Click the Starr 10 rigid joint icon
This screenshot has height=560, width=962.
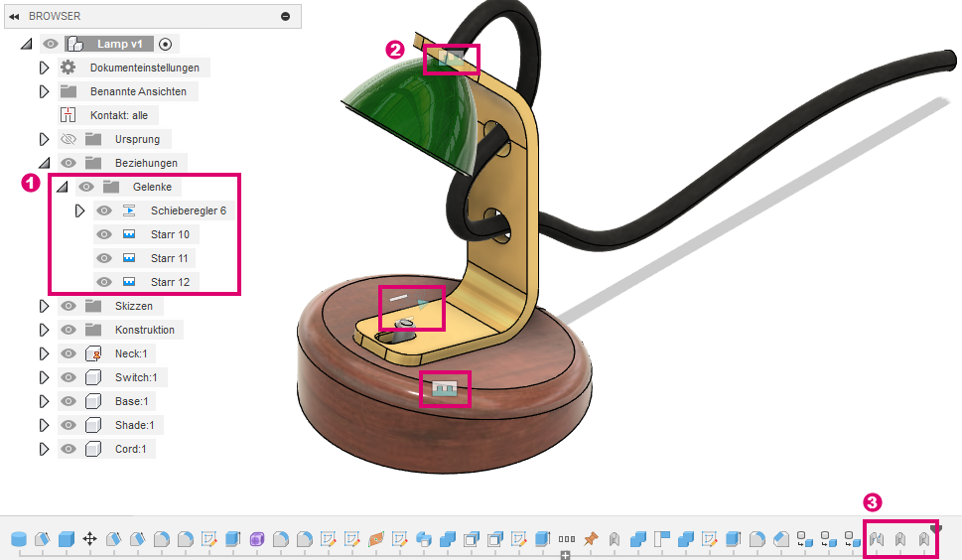pos(129,234)
